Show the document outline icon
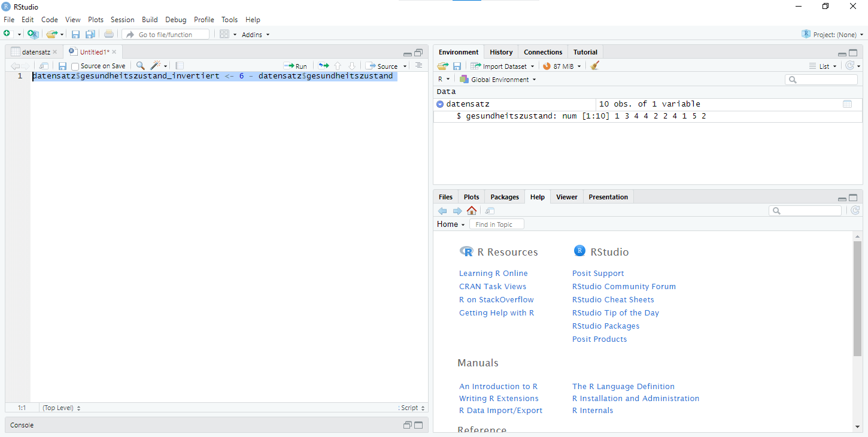Screen dimensions: 868x437 418,66
